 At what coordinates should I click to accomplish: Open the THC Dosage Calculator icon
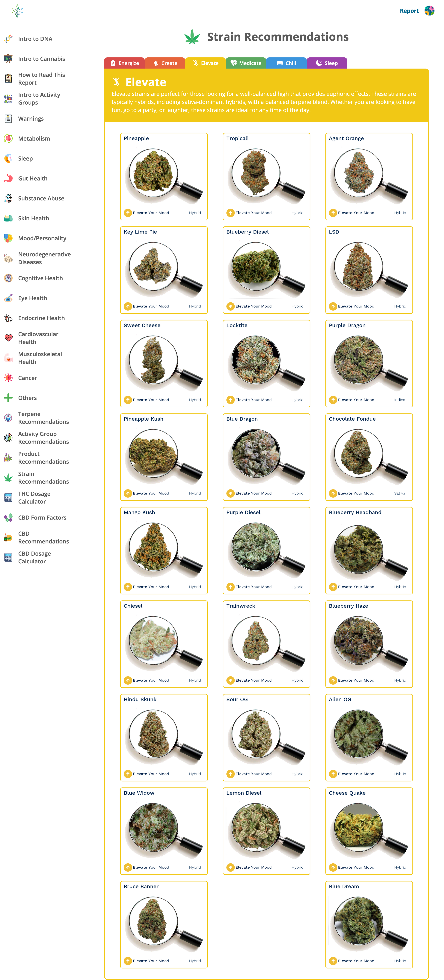click(x=8, y=498)
